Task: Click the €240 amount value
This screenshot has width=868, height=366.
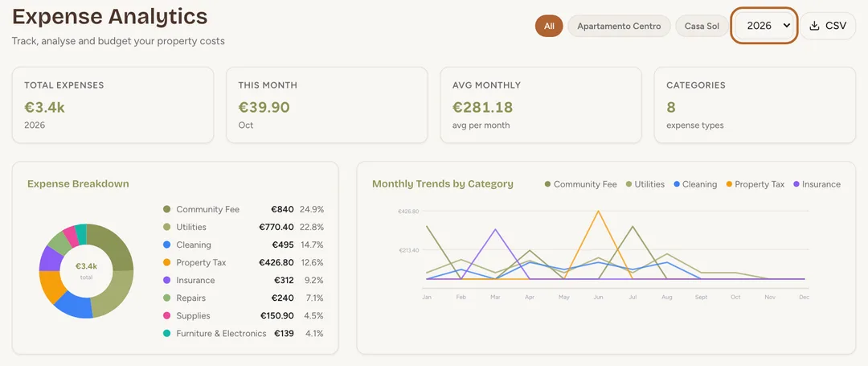Action: pos(282,298)
